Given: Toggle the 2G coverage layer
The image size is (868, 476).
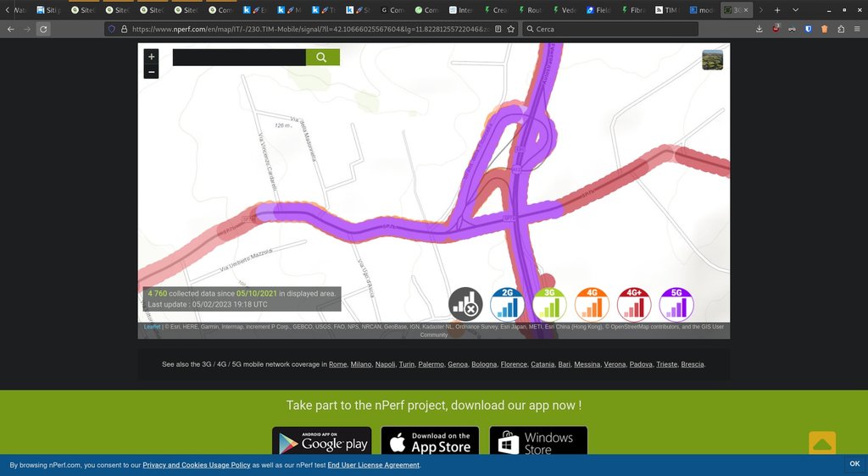Looking at the screenshot, I should (507, 304).
